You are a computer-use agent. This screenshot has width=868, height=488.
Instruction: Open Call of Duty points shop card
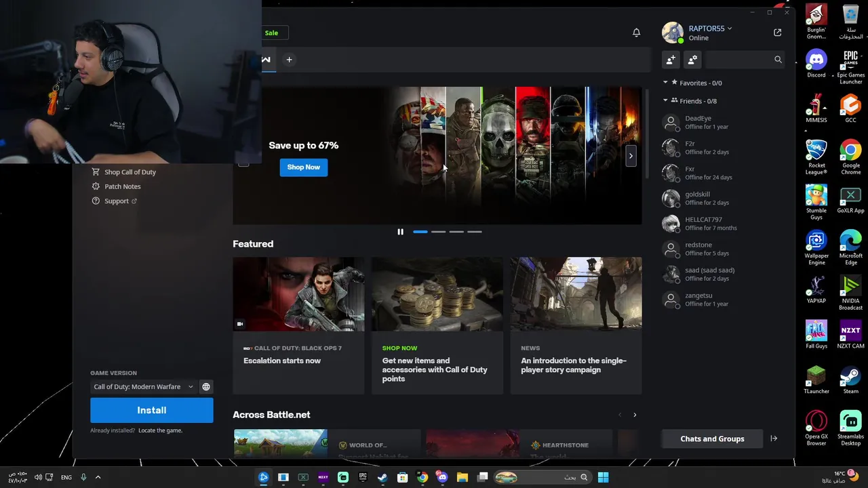[x=437, y=325]
